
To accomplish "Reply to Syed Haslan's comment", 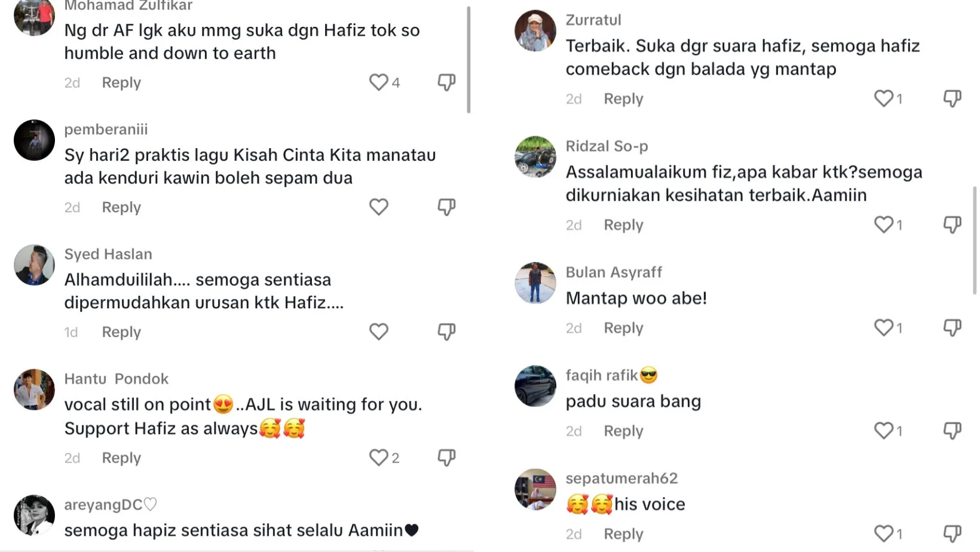I will tap(121, 332).
